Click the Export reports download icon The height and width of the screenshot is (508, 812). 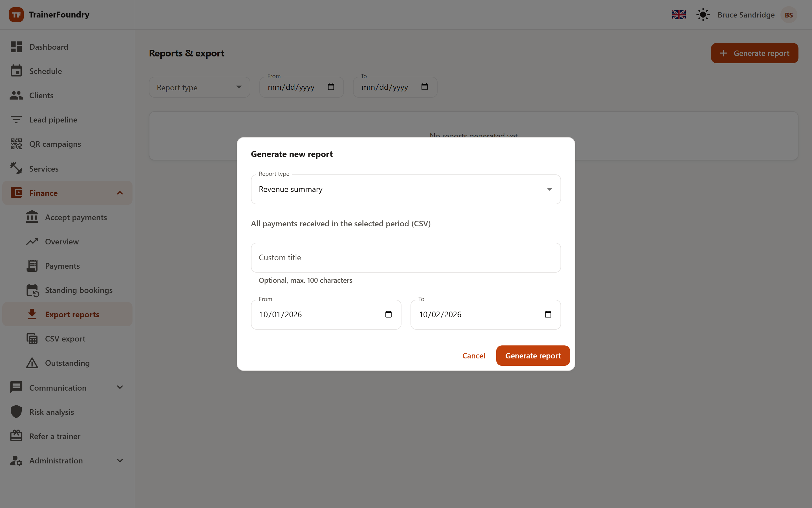(x=32, y=314)
